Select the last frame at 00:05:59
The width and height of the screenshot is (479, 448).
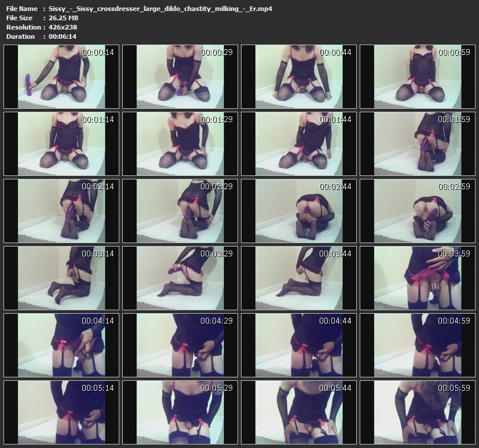click(x=418, y=412)
